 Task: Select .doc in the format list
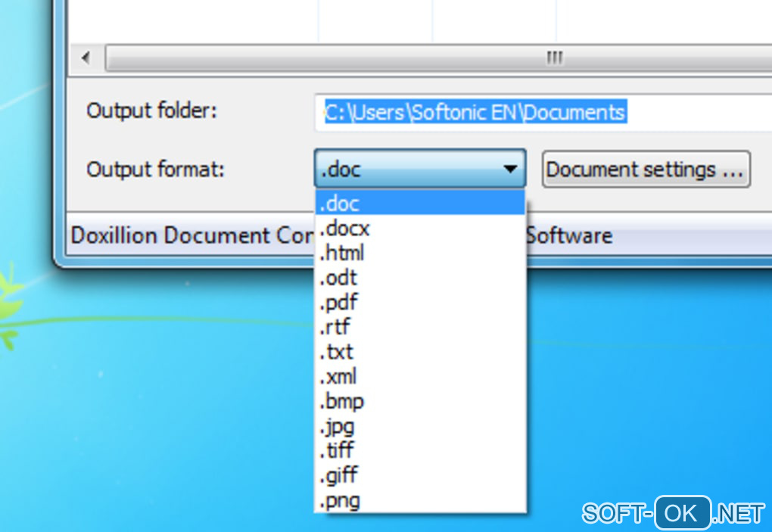pyautogui.click(x=420, y=204)
